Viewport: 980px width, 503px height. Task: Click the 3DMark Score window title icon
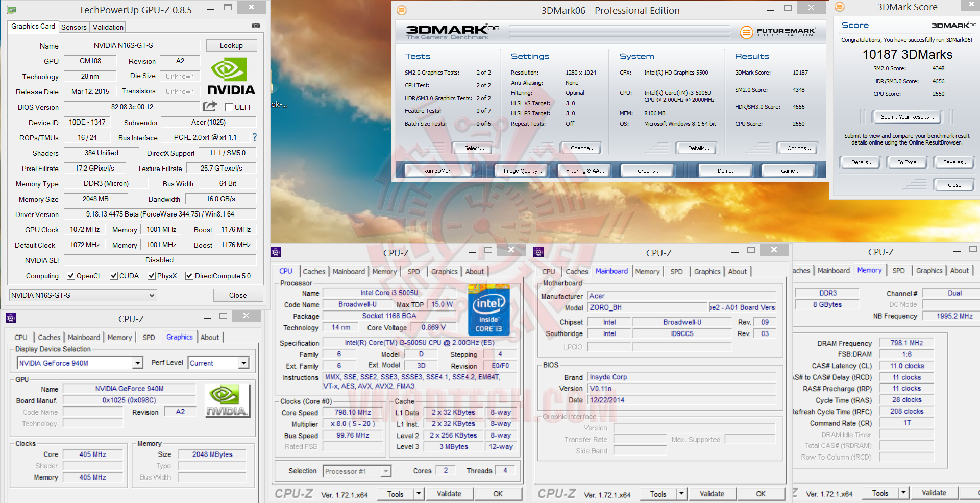tap(840, 7)
